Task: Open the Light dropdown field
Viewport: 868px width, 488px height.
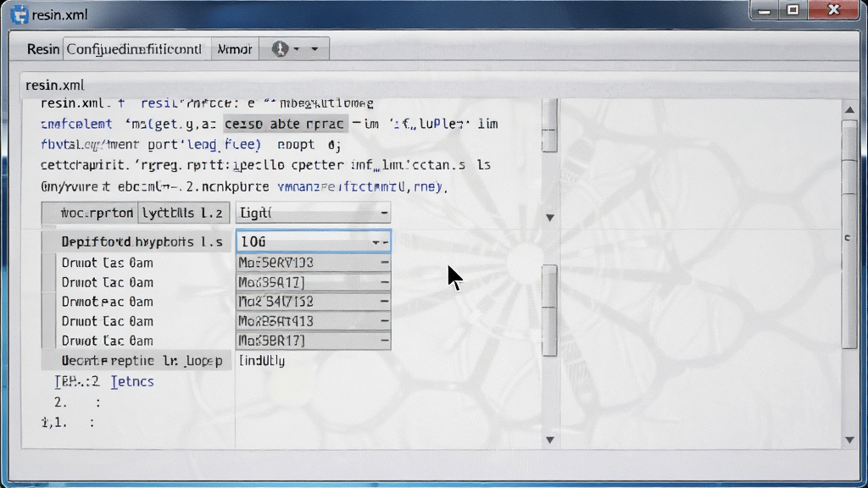Action: click(x=314, y=213)
